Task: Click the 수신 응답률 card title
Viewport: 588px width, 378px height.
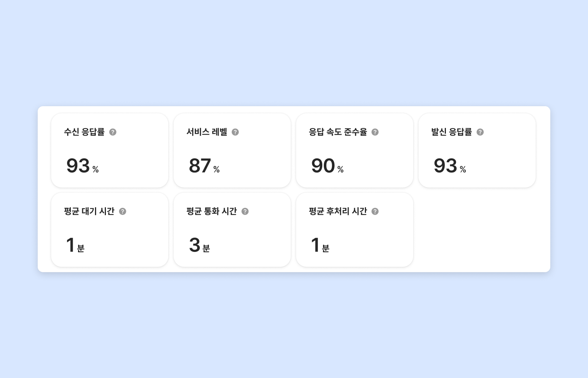Action: [84, 132]
